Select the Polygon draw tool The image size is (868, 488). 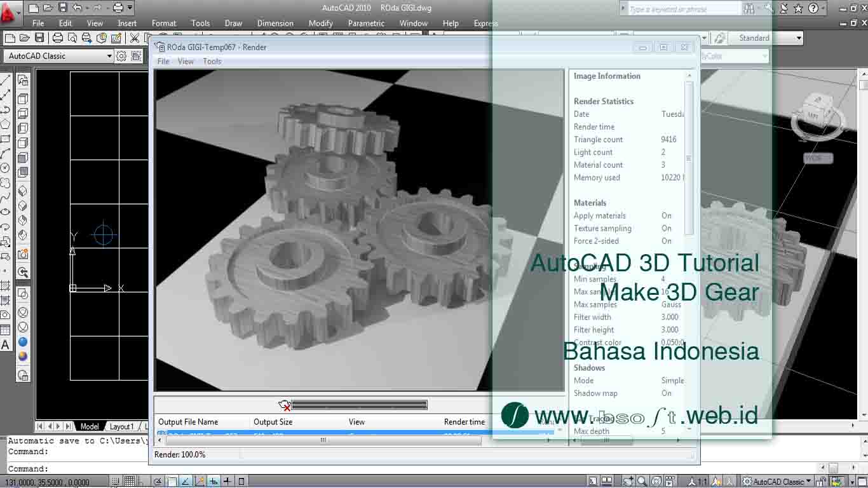point(5,124)
